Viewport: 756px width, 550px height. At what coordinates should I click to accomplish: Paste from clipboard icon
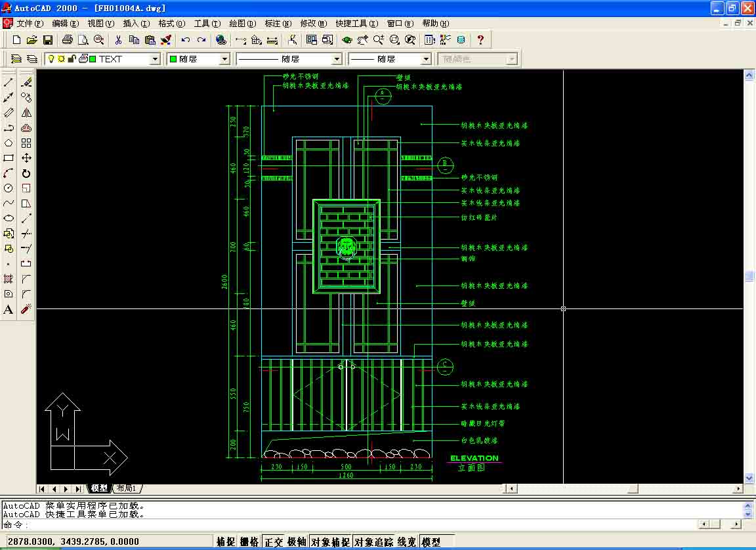tap(150, 40)
